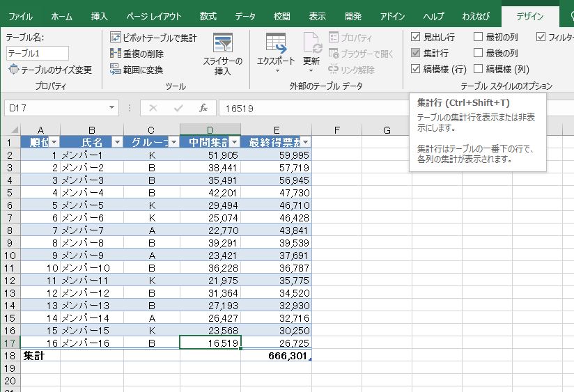Toggle the フィルター button checkbox
574x392 pixels.
(541, 37)
